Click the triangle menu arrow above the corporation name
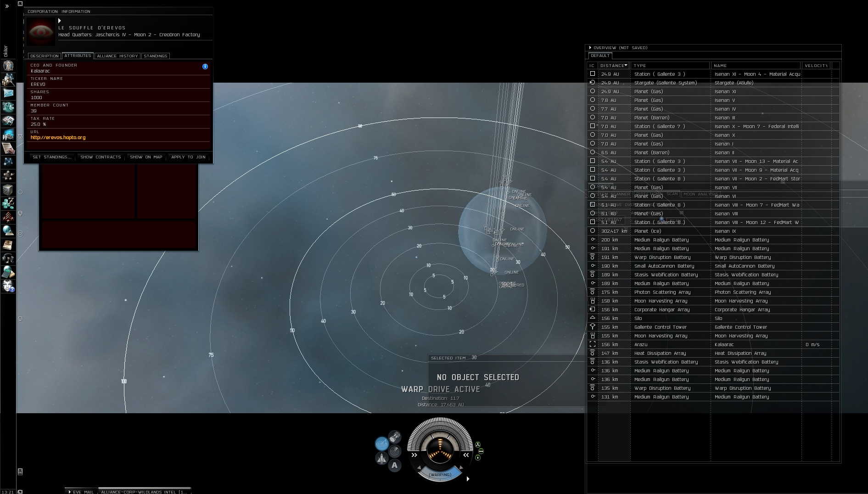Viewport: 868px width, 494px height. click(x=60, y=21)
